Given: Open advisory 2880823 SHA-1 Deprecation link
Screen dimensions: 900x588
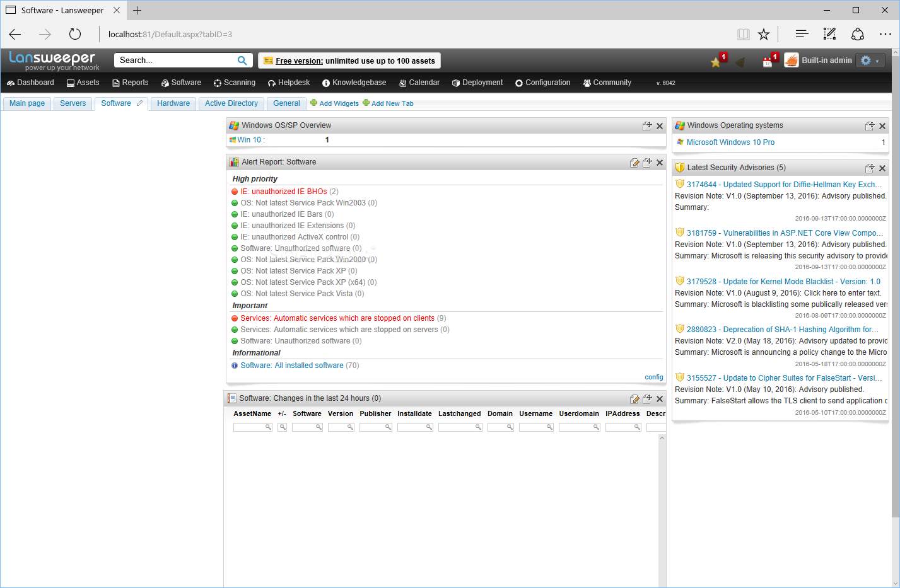Looking at the screenshot, I should pyautogui.click(x=782, y=330).
